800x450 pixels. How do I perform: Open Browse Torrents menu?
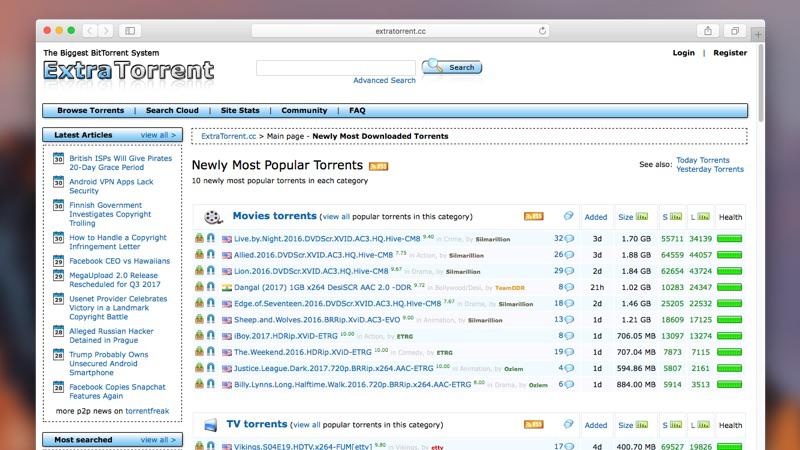[90, 110]
